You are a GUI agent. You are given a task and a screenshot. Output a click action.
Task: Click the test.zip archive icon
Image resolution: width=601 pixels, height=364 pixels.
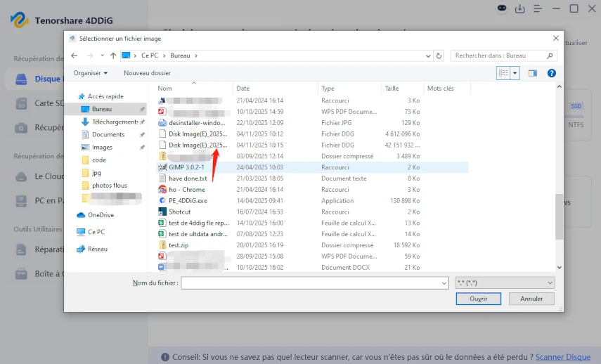click(162, 245)
